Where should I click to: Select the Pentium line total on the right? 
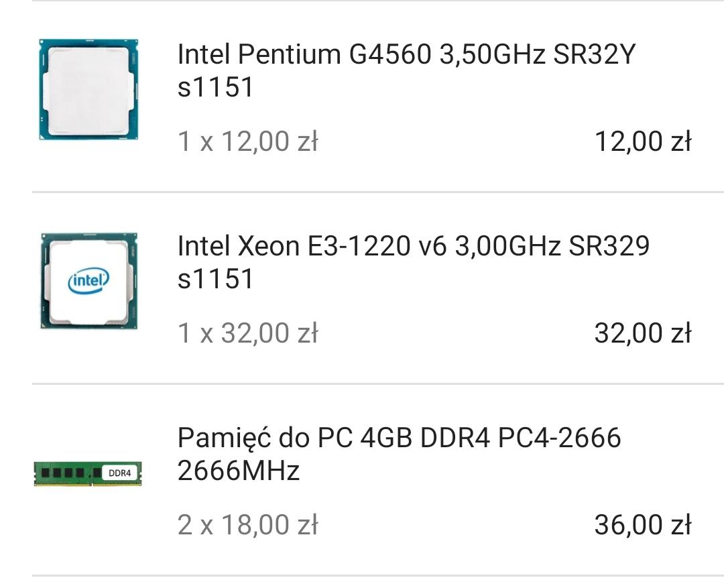tap(642, 142)
